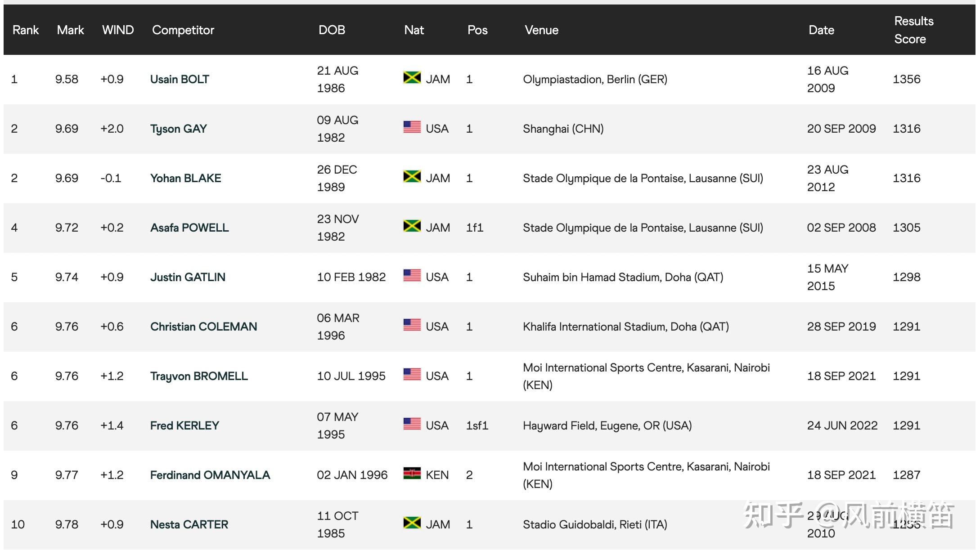Click the WIND column header
980x555 pixels.
pos(118,30)
